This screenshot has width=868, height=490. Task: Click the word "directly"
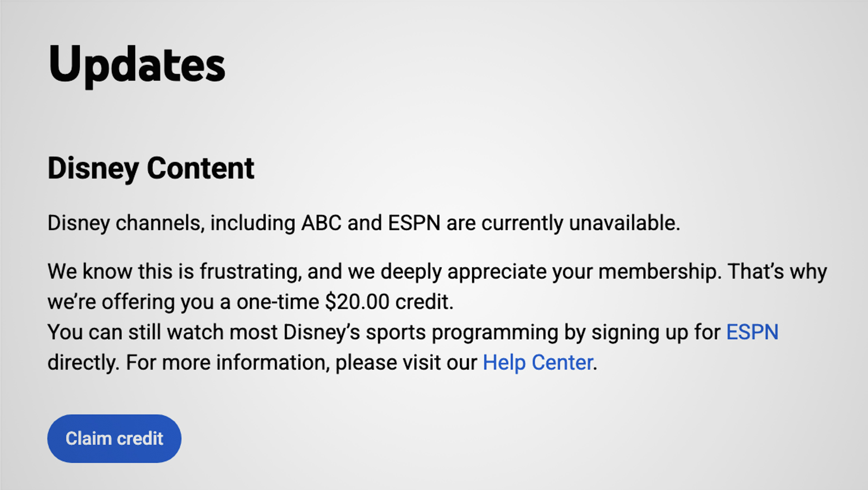point(82,362)
